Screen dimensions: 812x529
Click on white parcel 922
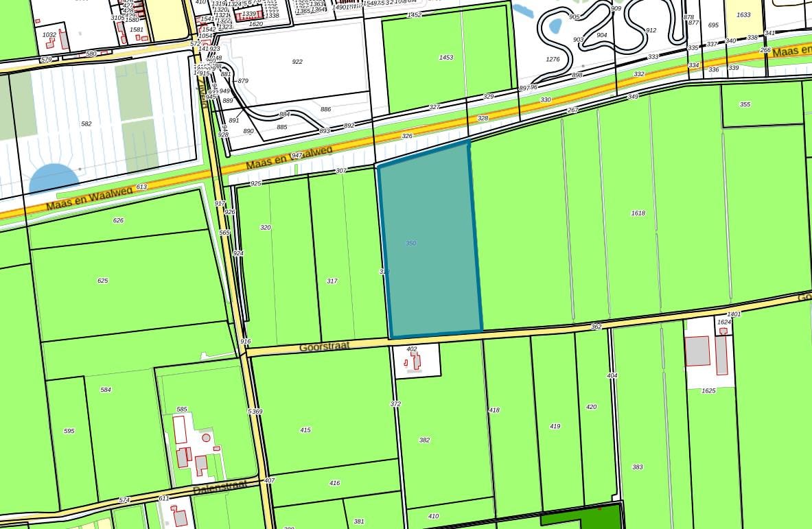click(x=297, y=62)
